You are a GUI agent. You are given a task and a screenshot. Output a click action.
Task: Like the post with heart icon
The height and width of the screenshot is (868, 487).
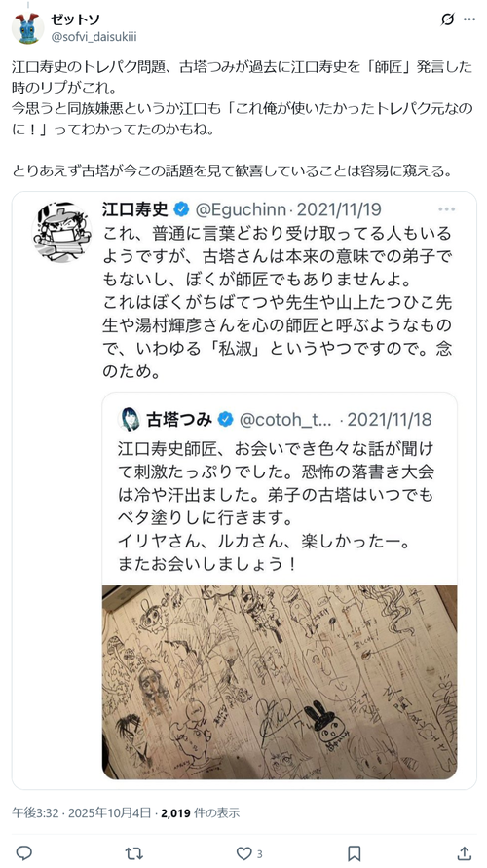(244, 853)
